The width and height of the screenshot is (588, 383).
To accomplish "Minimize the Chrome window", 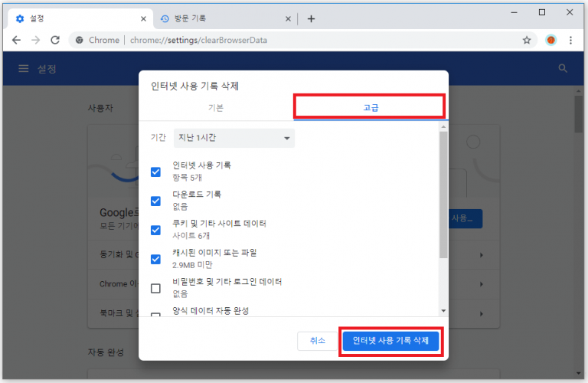I will pyautogui.click(x=514, y=12).
